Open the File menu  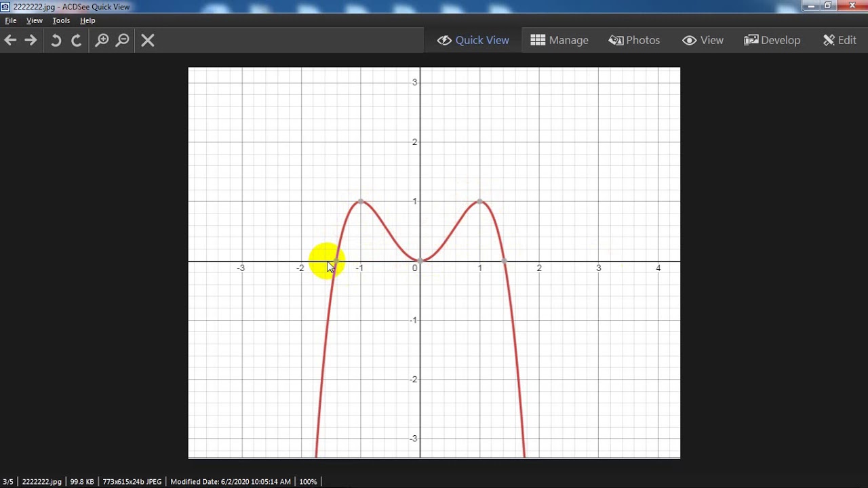click(x=11, y=20)
